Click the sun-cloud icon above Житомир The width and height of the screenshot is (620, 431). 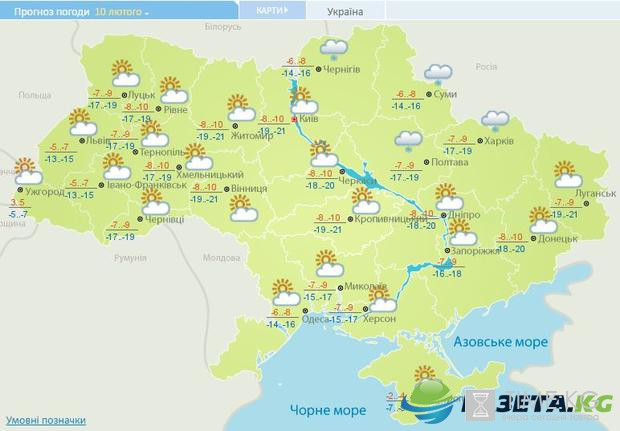[x=242, y=108]
